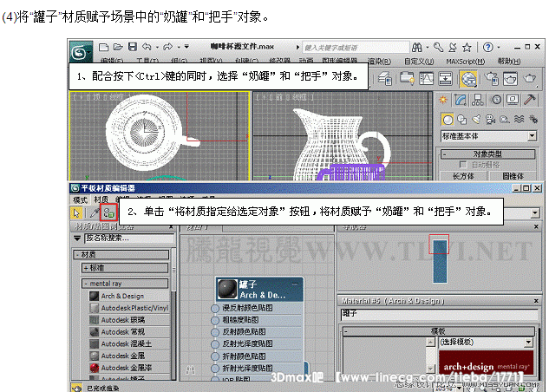Open the Motion panel wheel icon
This screenshot has width=549, height=392.
(x=496, y=100)
